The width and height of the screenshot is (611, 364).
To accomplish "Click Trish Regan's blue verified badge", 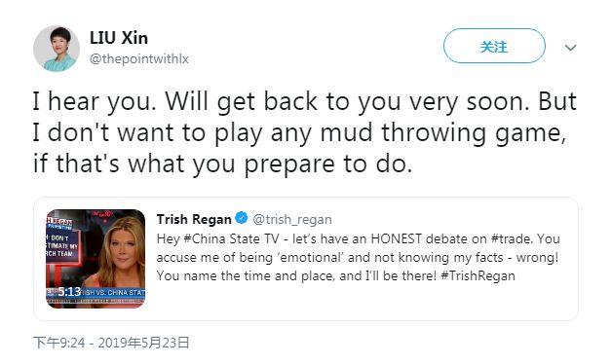I will (x=242, y=218).
